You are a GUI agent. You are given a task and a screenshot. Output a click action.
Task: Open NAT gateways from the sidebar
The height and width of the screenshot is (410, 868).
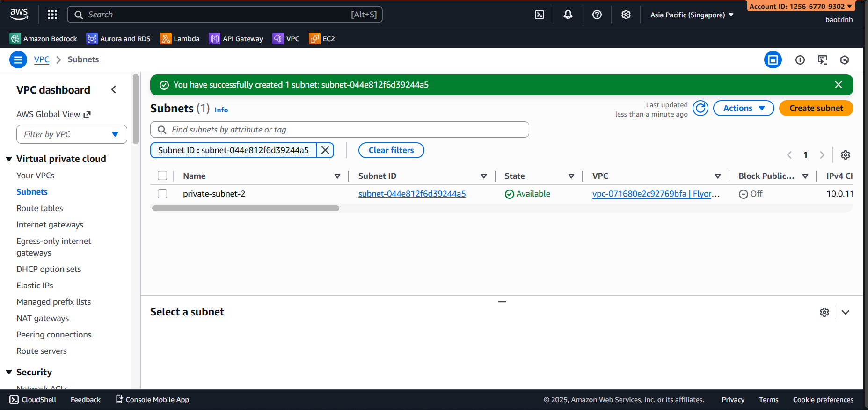coord(43,318)
